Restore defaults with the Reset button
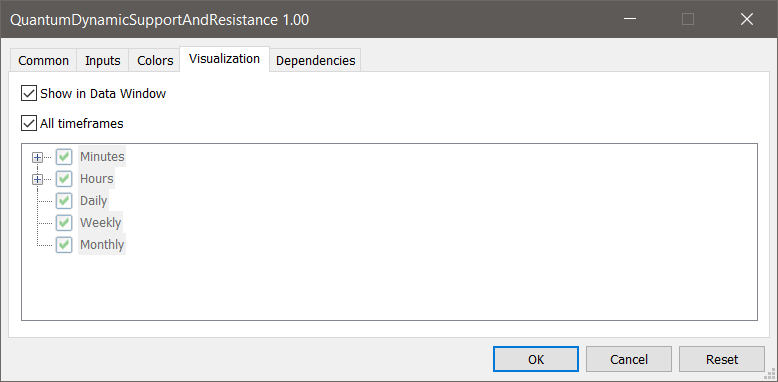Viewport: 778px width, 382px height. point(721,359)
